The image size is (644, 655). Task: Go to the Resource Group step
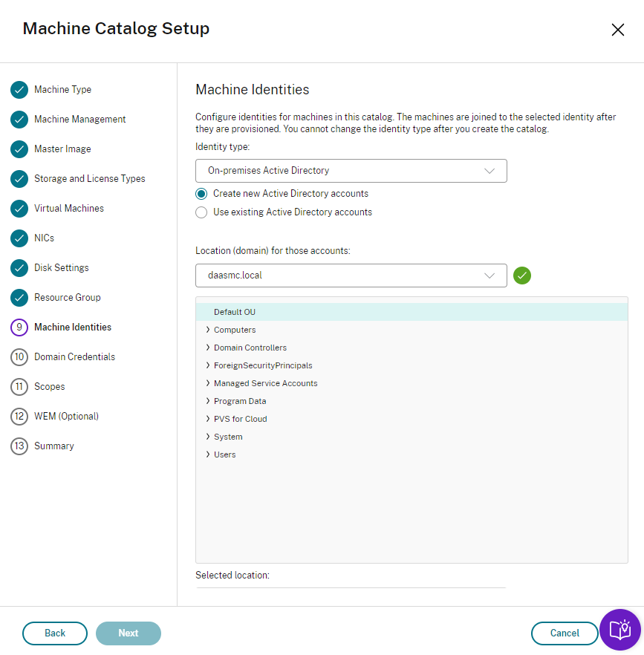[67, 298]
